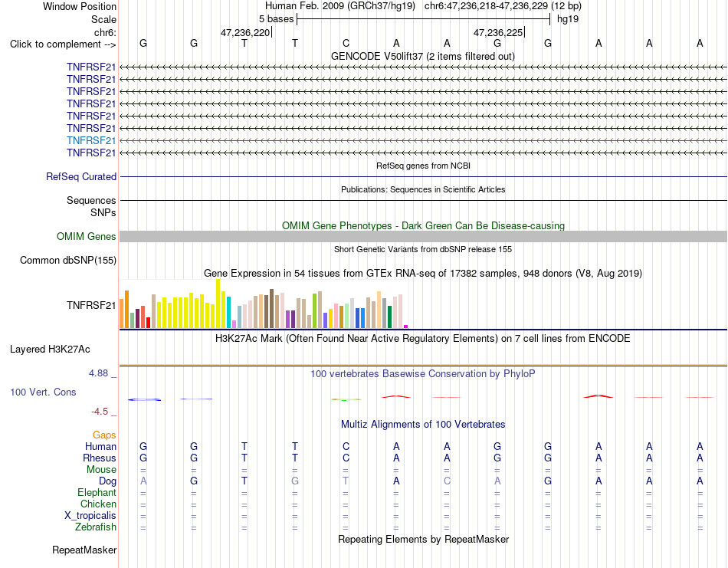Viewport: 728px width, 568px height.
Task: Open 'Multiz Alignments of 100 Vertebrates' title
Action: [423, 424]
